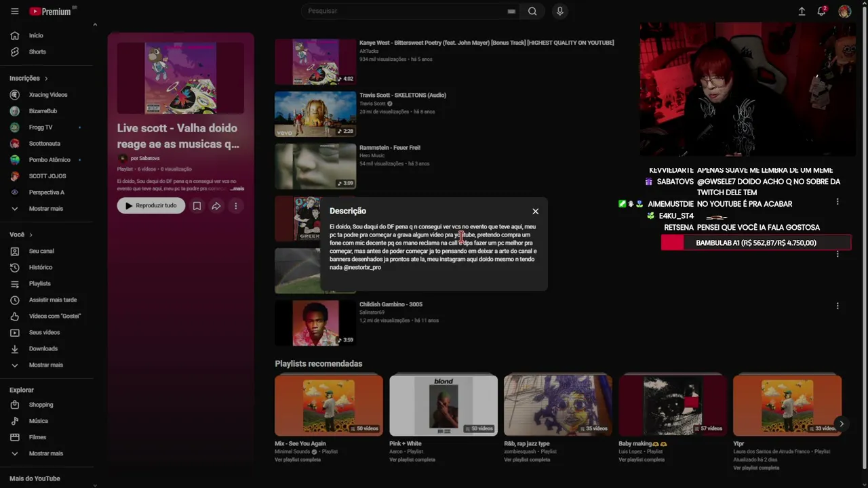Open the Pink + White playlist thumbnail
This screenshot has width=868, height=488.
(443, 405)
